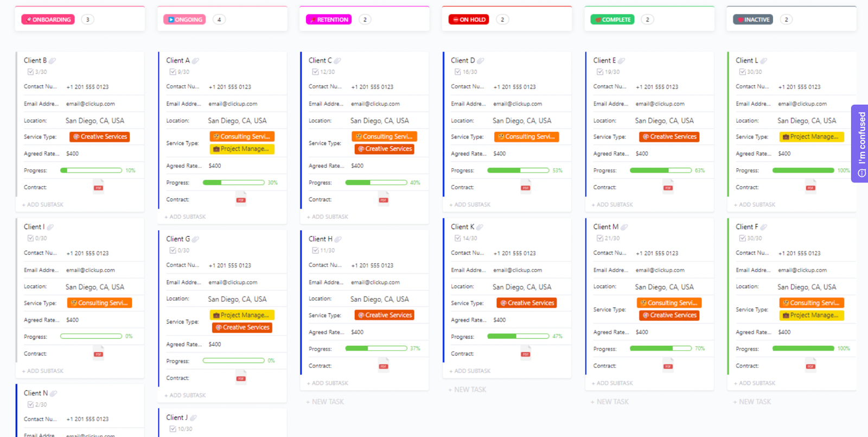
Task: Create a new task in Retention column
Action: pyautogui.click(x=325, y=402)
